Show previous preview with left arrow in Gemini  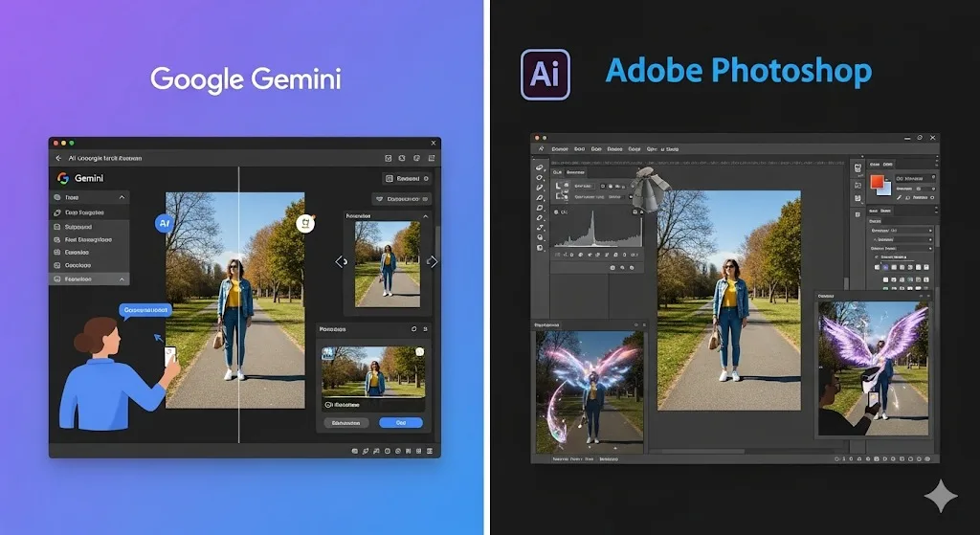(x=340, y=262)
